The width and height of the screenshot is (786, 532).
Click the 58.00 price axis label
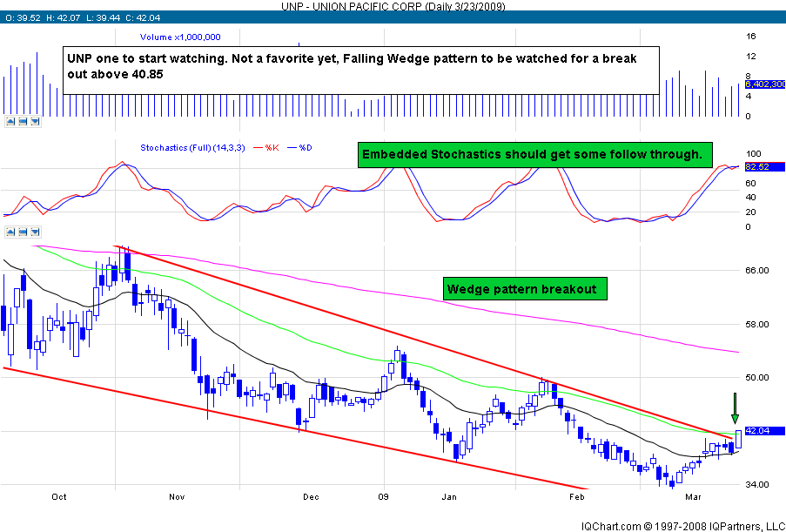pos(757,325)
